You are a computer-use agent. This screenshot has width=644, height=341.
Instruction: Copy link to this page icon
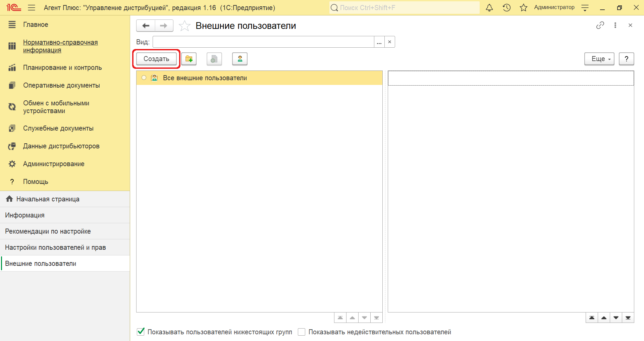[x=600, y=25]
